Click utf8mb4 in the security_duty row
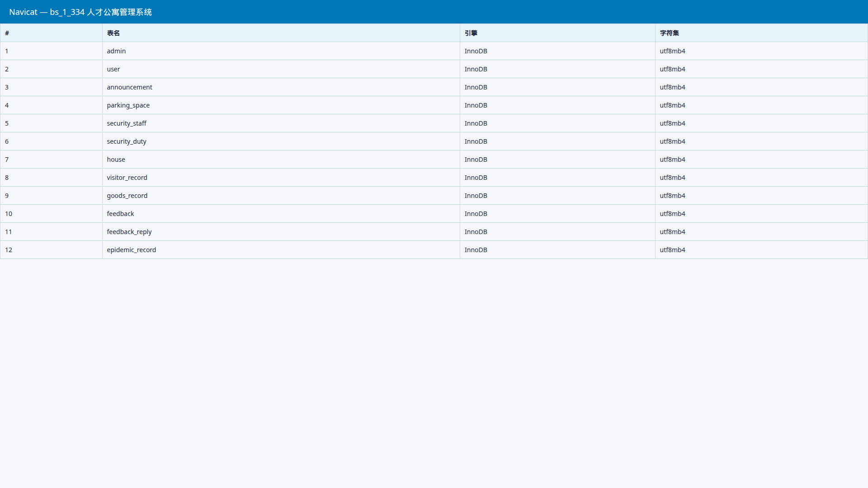The image size is (868, 488). click(672, 141)
